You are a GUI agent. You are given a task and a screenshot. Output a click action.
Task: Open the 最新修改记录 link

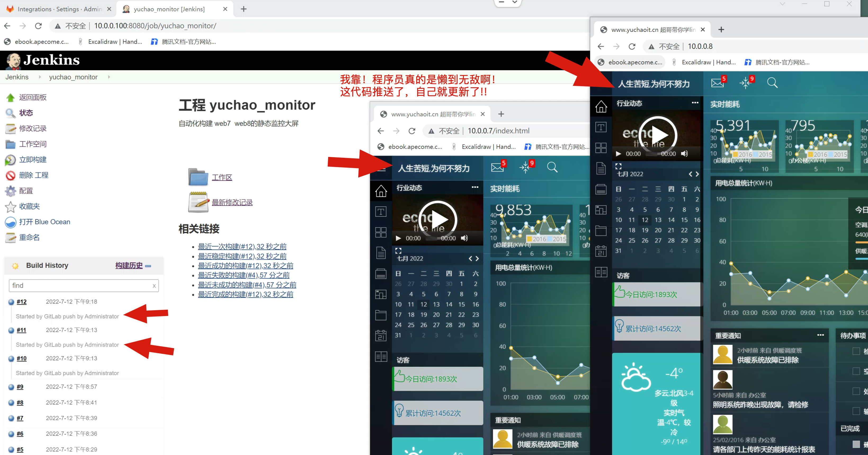click(x=232, y=202)
